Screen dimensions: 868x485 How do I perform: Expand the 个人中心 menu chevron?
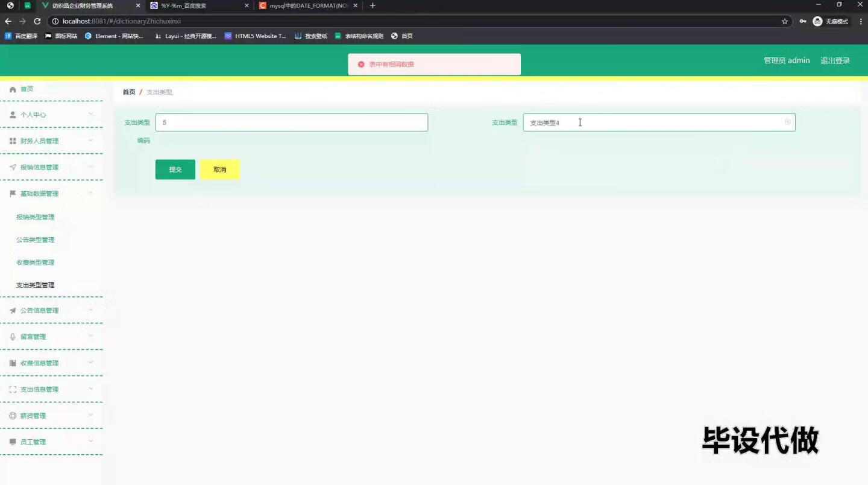click(x=90, y=114)
